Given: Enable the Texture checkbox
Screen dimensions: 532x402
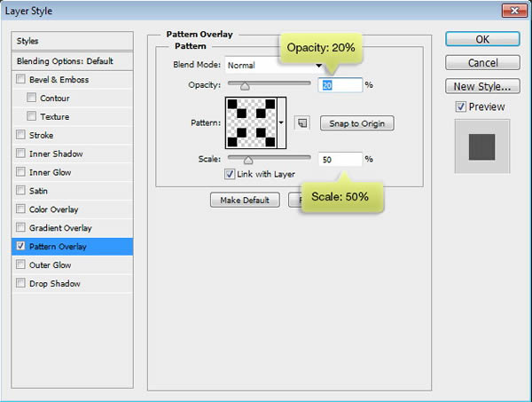Looking at the screenshot, I should [32, 116].
